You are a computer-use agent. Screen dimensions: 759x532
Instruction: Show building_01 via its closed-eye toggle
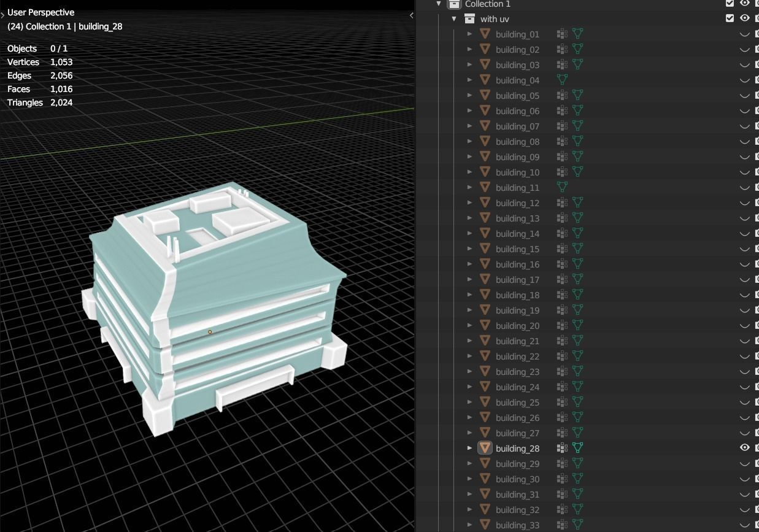click(x=745, y=34)
